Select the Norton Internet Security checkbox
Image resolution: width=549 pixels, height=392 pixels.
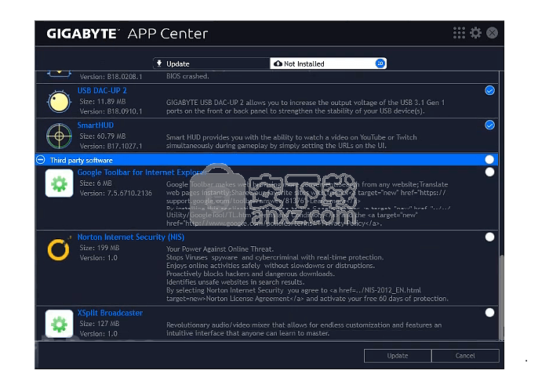tap(489, 237)
